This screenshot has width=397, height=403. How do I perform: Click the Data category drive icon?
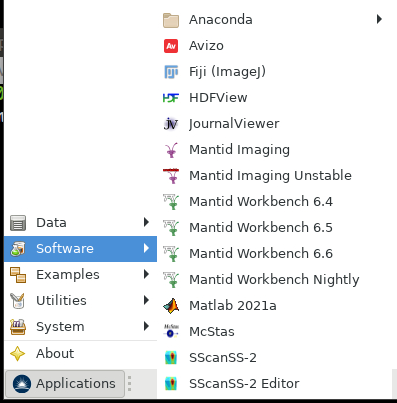tap(18, 223)
